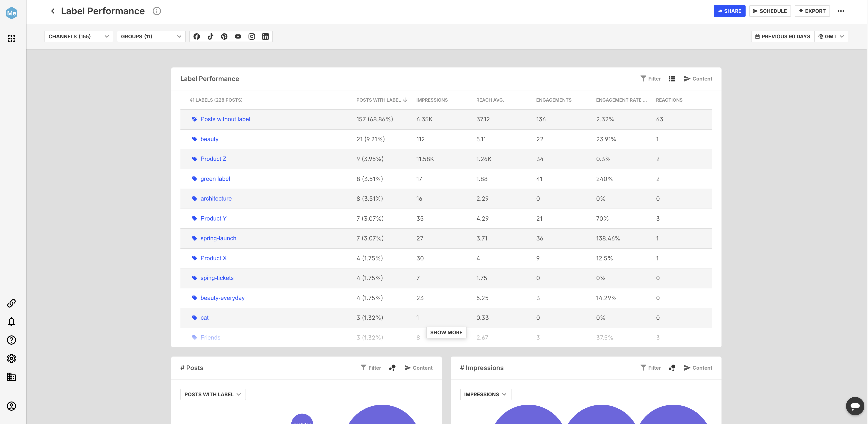Click the 41 LABELS (228 POSTS) header
The height and width of the screenshot is (424, 868).
click(x=216, y=100)
